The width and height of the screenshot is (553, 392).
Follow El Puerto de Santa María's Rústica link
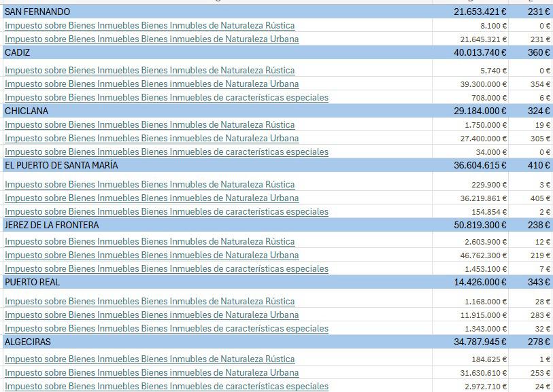click(150, 184)
